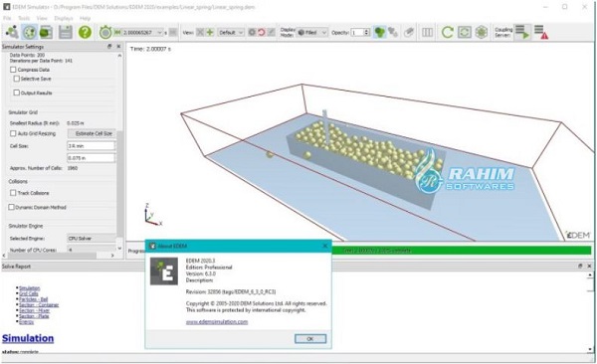The height and width of the screenshot is (364, 597).
Task: Open view settings gear icon
Action: click(x=252, y=33)
